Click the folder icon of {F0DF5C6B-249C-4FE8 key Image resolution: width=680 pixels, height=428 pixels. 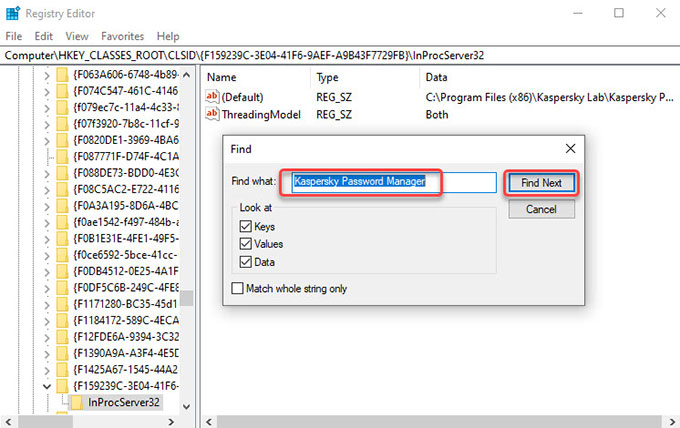[x=62, y=288]
